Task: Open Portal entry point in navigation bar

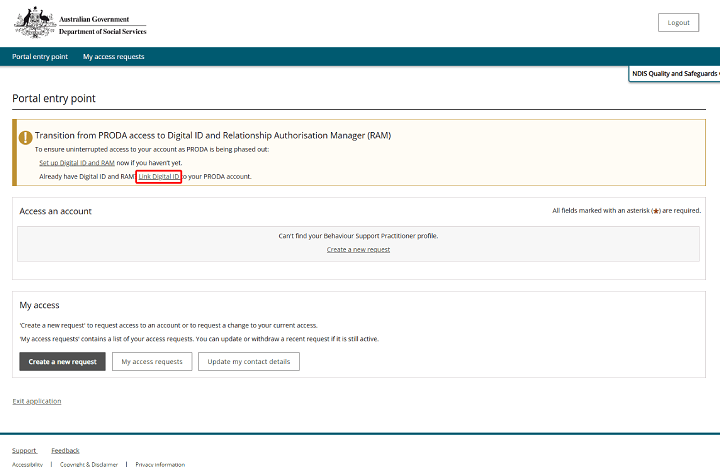Action: tap(40, 57)
